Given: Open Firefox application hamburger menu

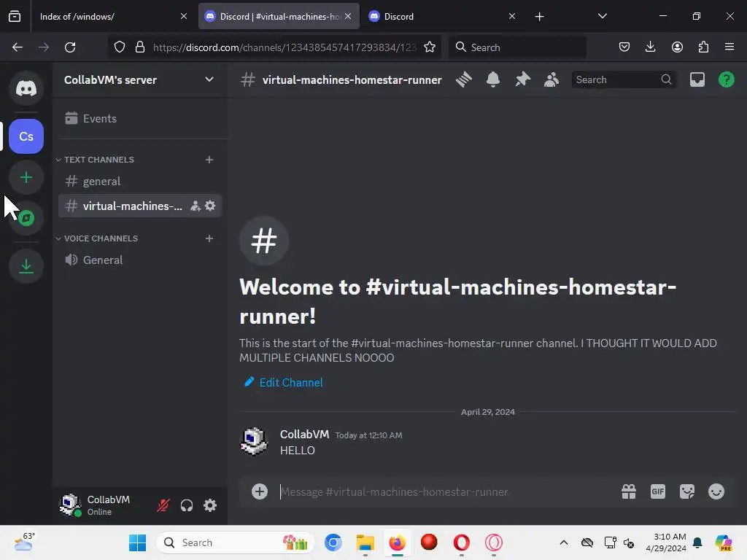Looking at the screenshot, I should tap(729, 47).
